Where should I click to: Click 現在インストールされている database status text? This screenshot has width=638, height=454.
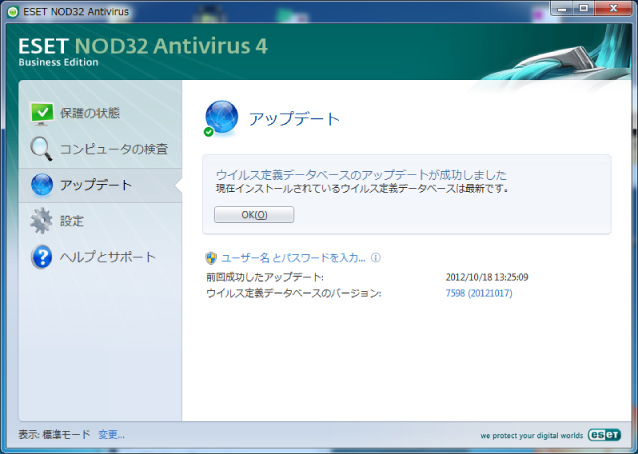tap(362, 188)
